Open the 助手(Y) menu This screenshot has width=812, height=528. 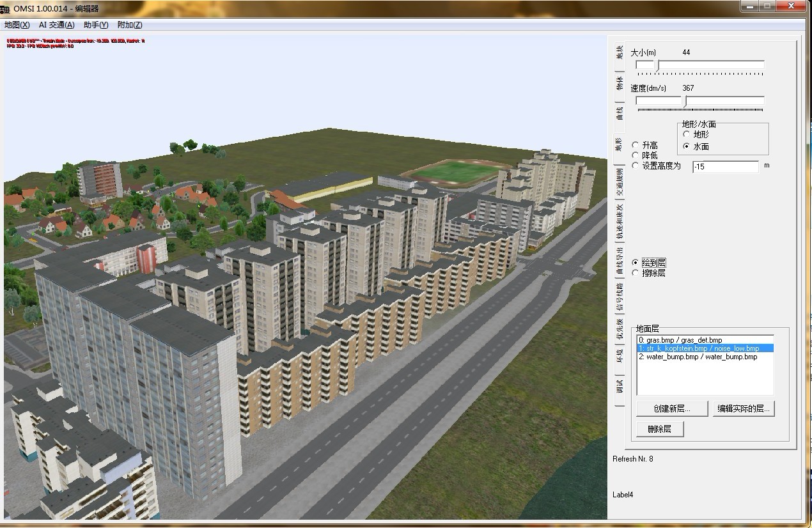coord(96,25)
